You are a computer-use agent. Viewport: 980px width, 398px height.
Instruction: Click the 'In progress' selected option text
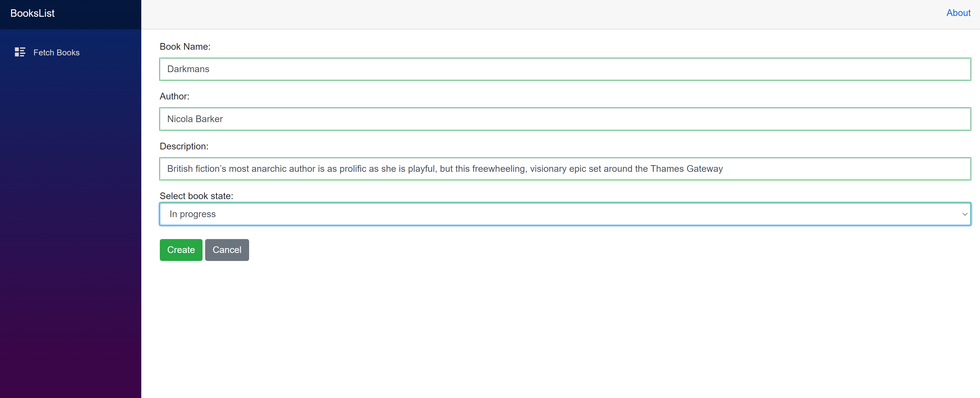[x=192, y=214]
